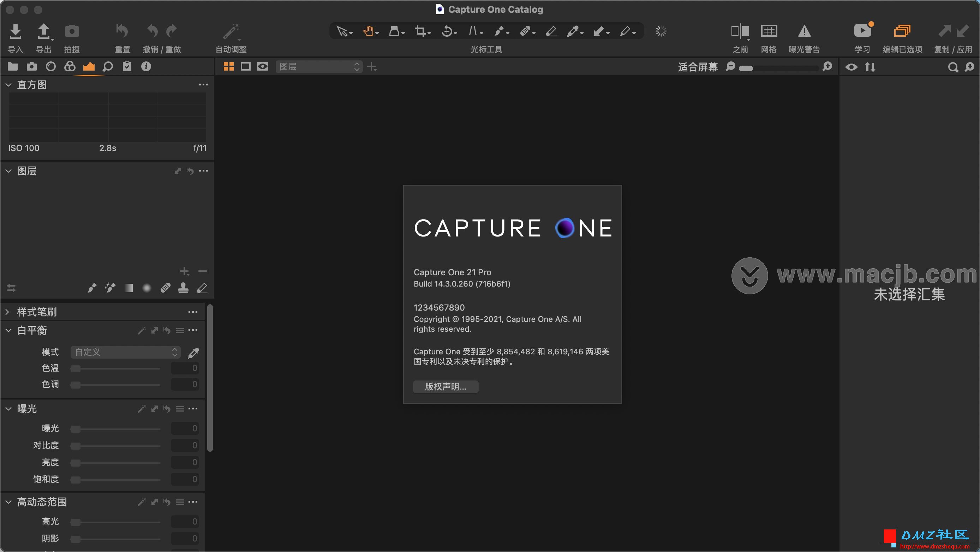The width and height of the screenshot is (980, 552).
Task: Collapse the Exposure (曝光) panel
Action: 8,409
